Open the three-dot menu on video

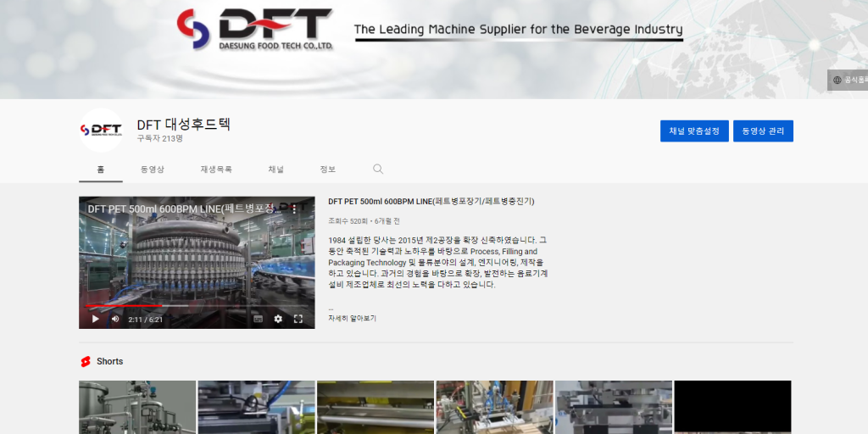295,209
